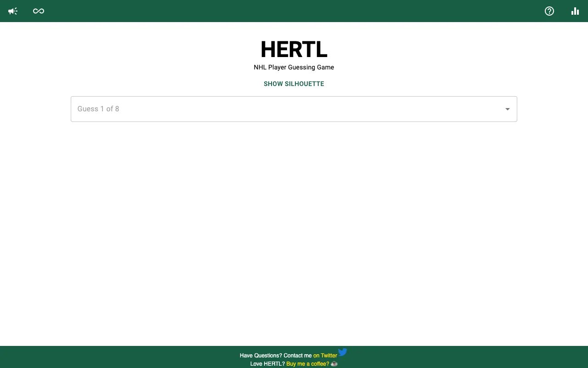
Task: Click the dropdown arrow on the guess field
Action: click(508, 109)
